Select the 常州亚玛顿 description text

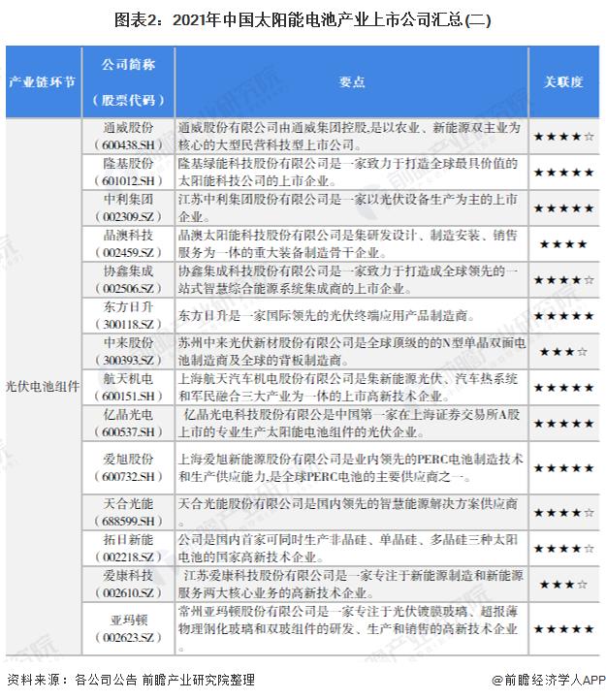(348, 628)
